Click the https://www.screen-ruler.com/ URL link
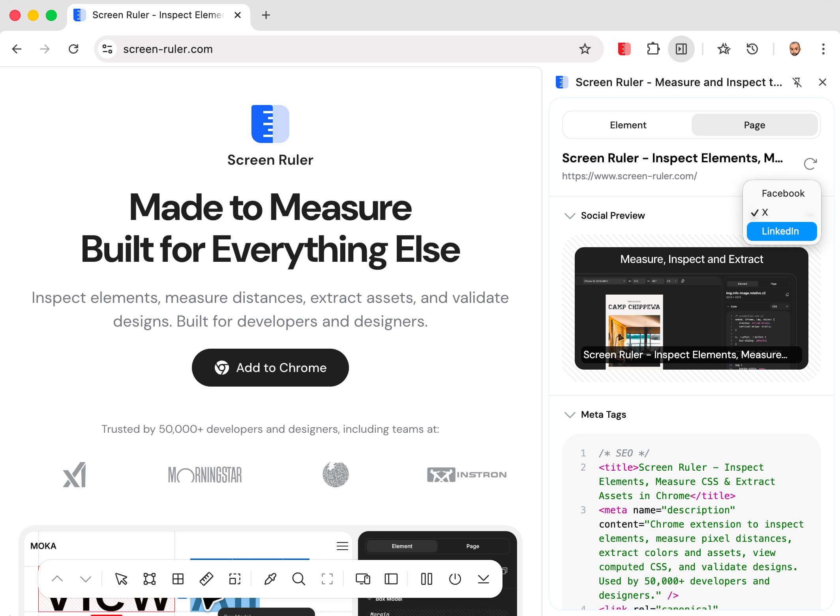The height and width of the screenshot is (616, 840). pos(630,176)
